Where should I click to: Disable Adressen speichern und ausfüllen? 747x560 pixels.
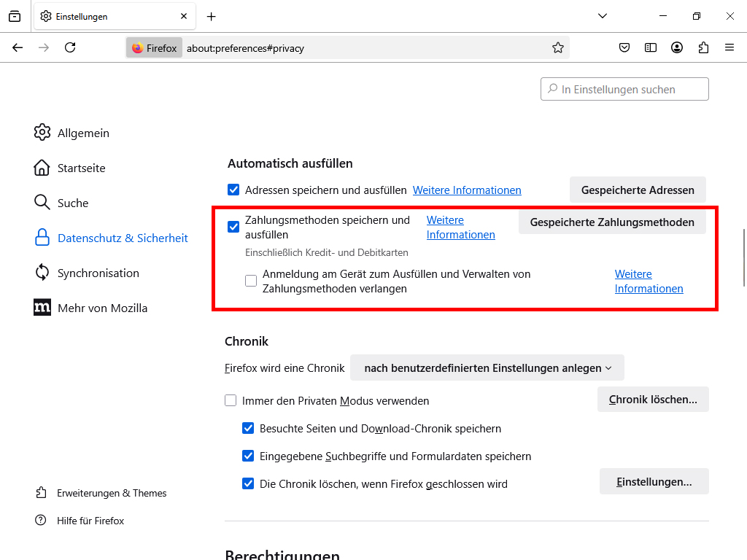(233, 189)
